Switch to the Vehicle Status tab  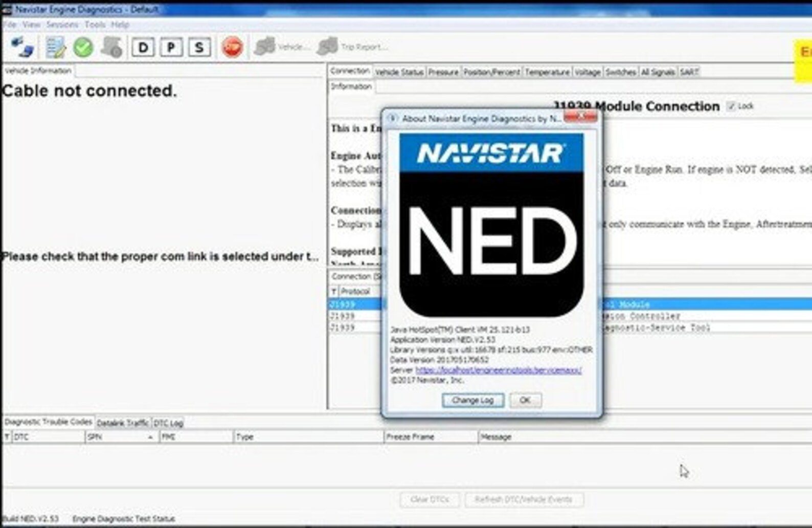coord(399,72)
